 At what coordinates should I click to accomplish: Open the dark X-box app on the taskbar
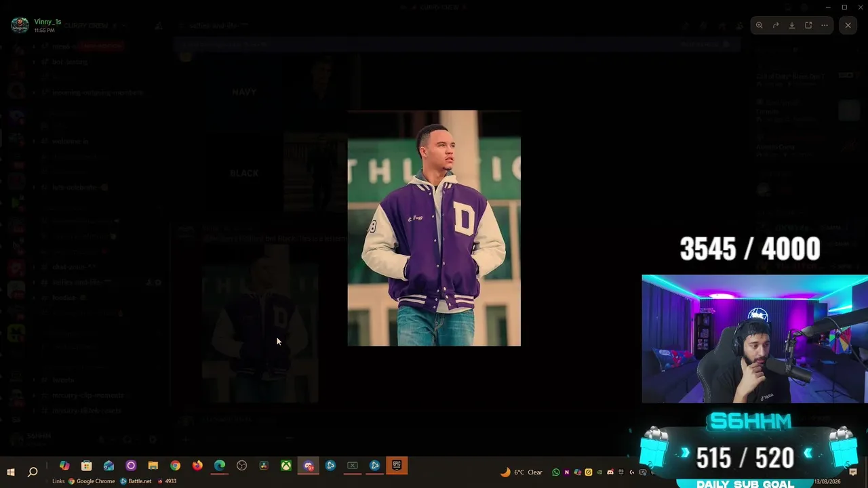(353, 466)
